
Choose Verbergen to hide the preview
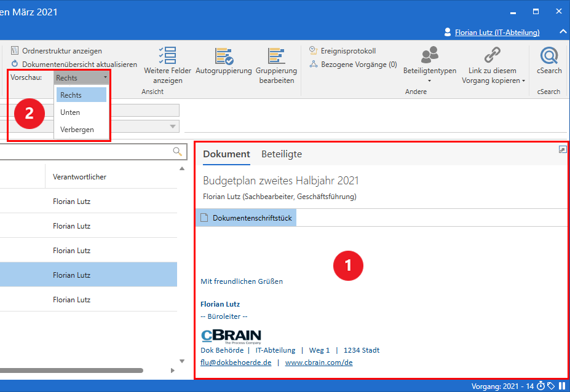click(77, 130)
